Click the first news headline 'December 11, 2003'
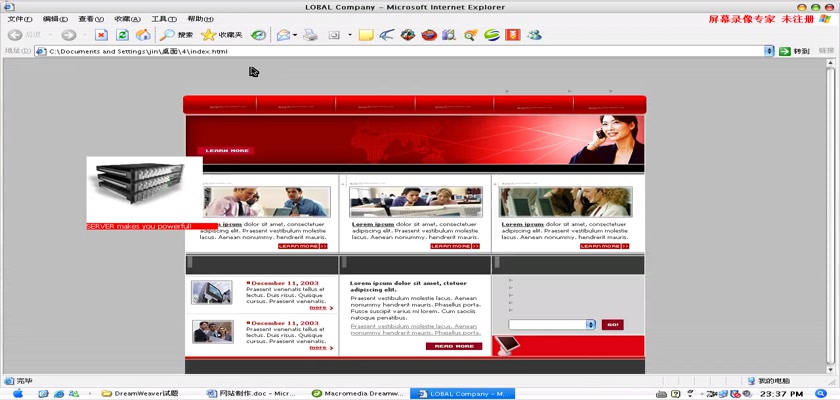Image resolution: width=840 pixels, height=400 pixels. coord(285,283)
